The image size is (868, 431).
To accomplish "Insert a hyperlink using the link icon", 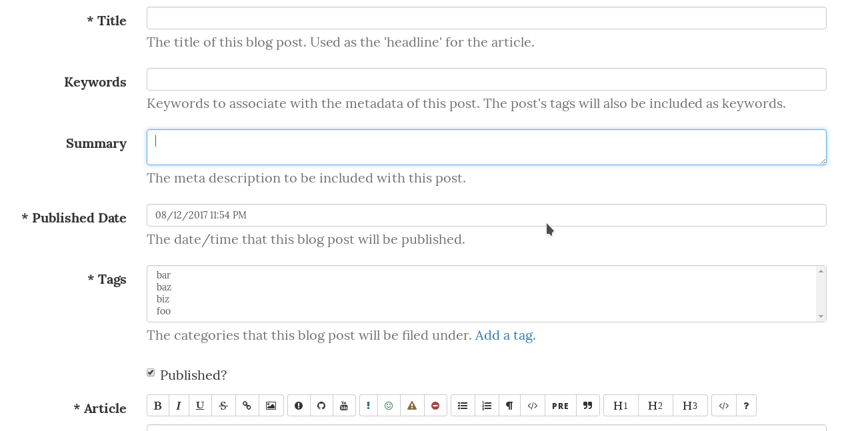I will [x=247, y=405].
